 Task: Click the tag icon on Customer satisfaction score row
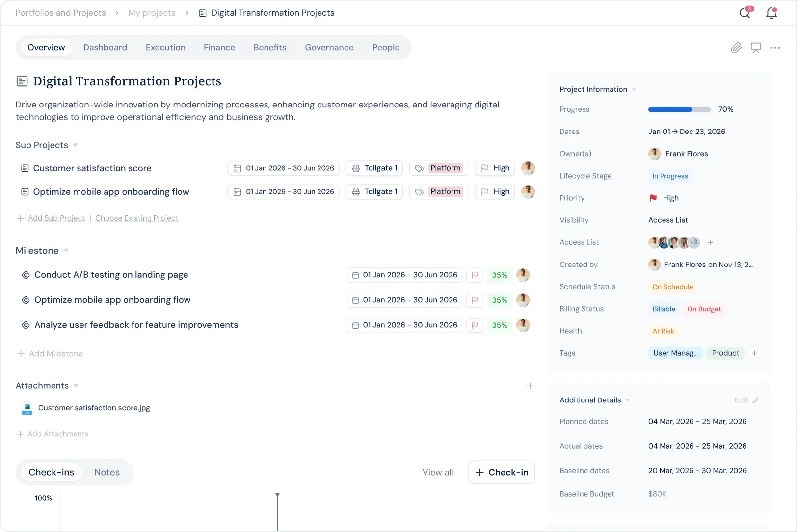tap(419, 168)
